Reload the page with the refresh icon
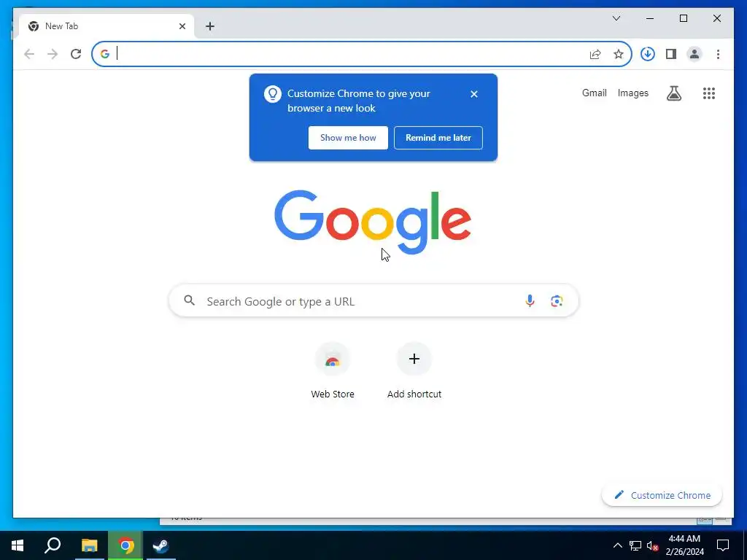 76,54
